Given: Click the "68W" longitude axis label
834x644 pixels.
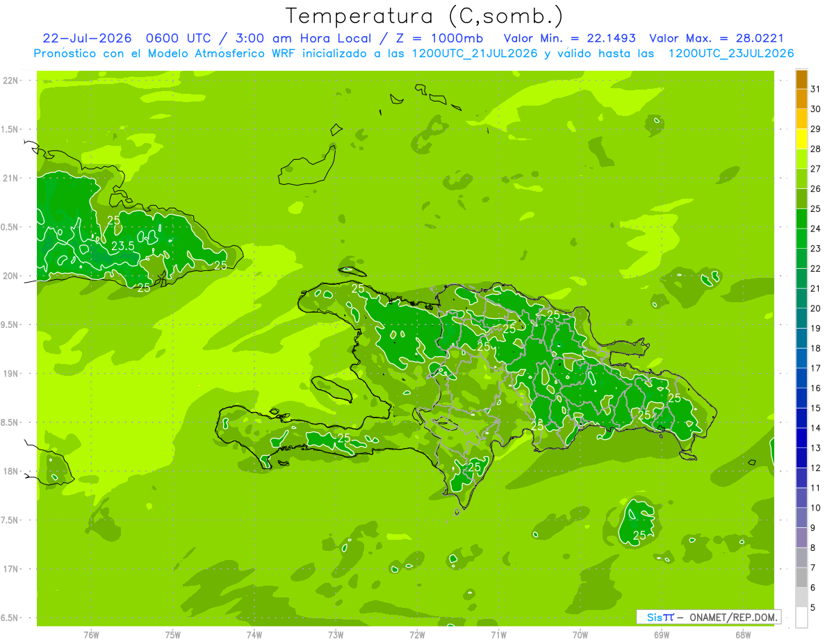Looking at the screenshot, I should tap(743, 634).
